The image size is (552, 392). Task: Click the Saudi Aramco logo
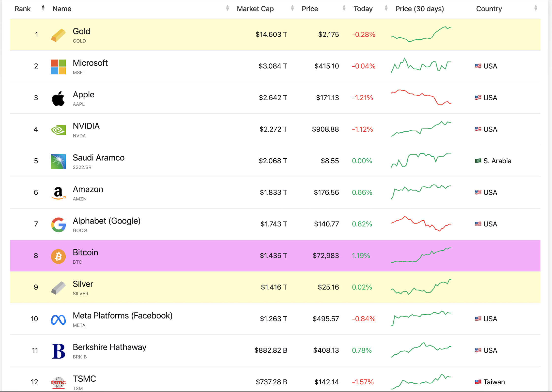(x=58, y=162)
